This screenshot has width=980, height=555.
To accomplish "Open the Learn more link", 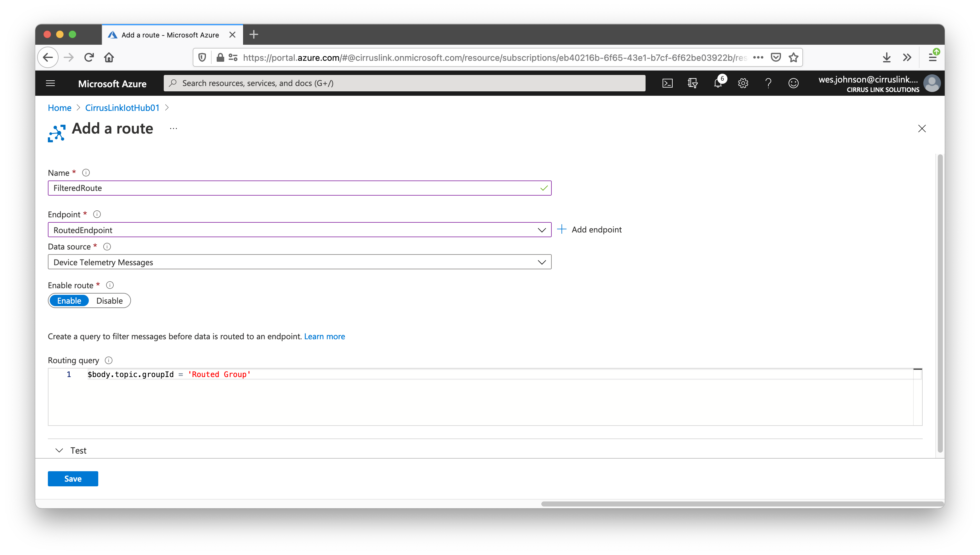I will (x=324, y=336).
